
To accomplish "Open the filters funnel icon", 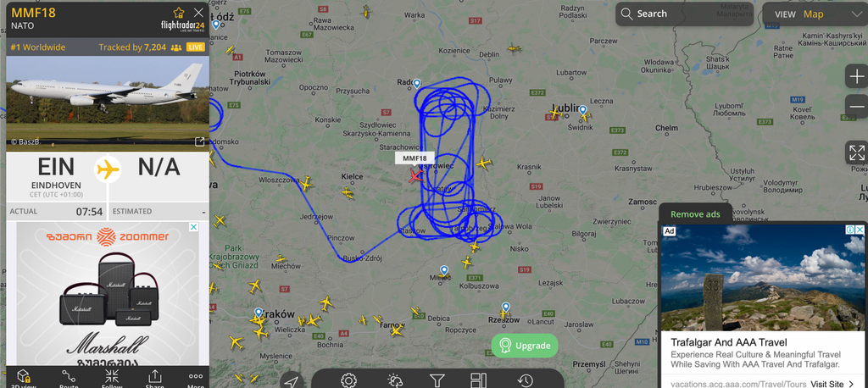I will point(437,380).
